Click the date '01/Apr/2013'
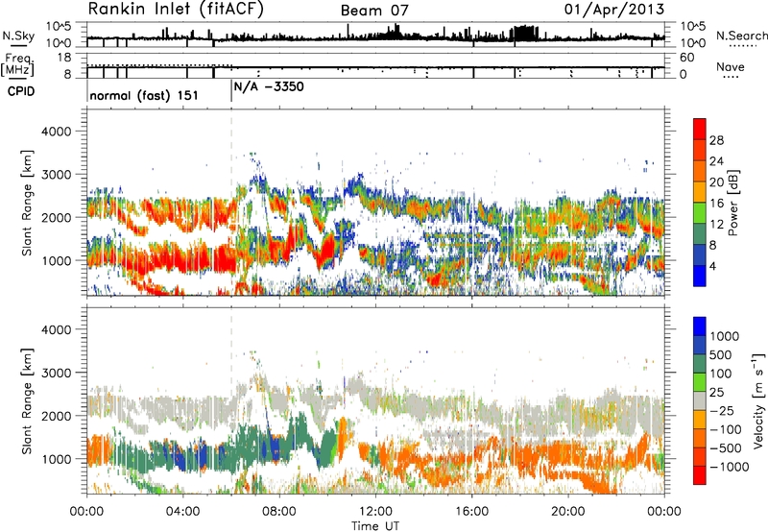The width and height of the screenshot is (768, 532). (614, 10)
